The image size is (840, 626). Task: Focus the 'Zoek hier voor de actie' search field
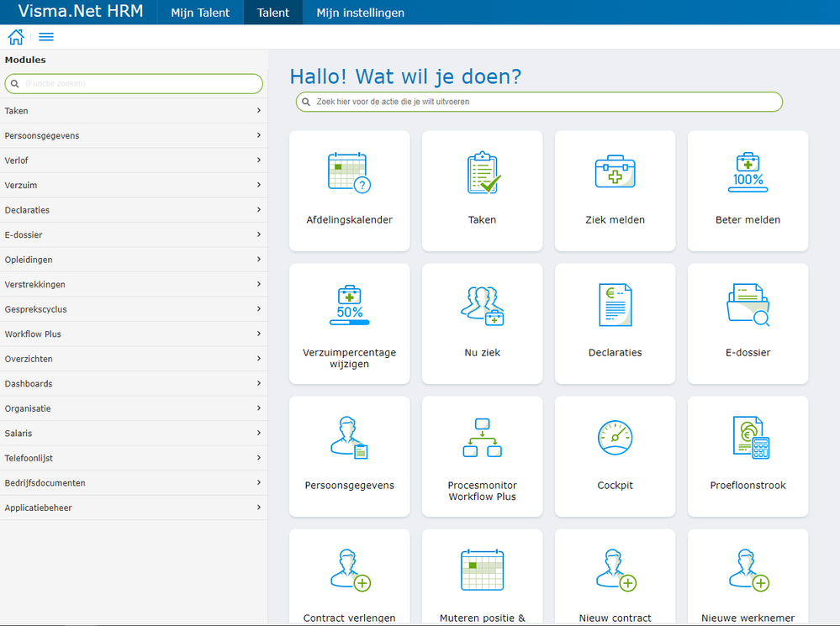coord(539,102)
